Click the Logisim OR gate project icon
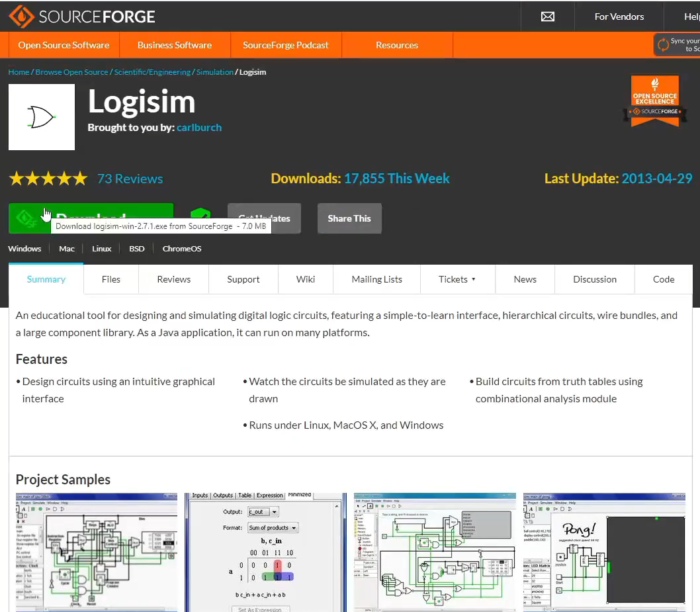The width and height of the screenshot is (700, 612). [x=42, y=117]
